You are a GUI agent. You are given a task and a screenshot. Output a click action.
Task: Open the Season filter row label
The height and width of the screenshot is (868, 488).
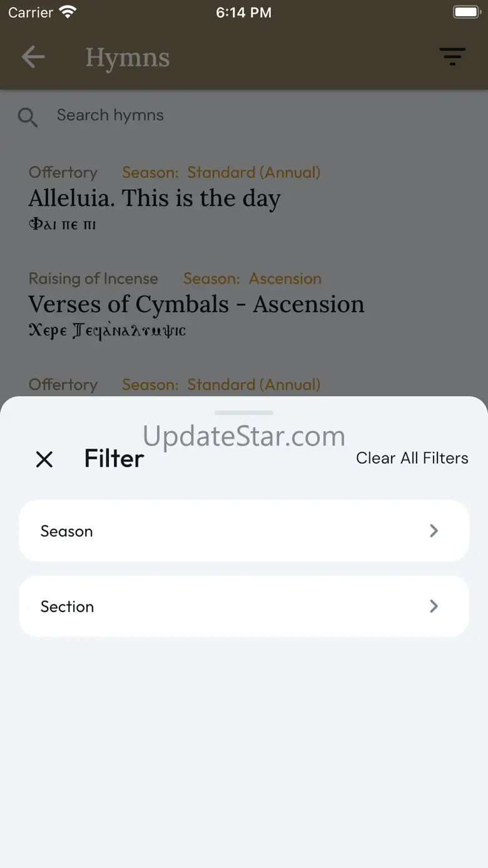[67, 531]
